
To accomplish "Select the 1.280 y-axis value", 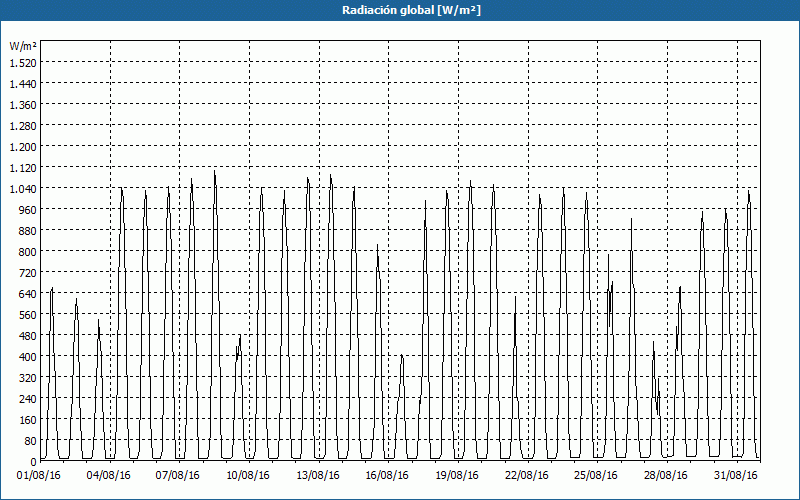I will click(x=23, y=126).
